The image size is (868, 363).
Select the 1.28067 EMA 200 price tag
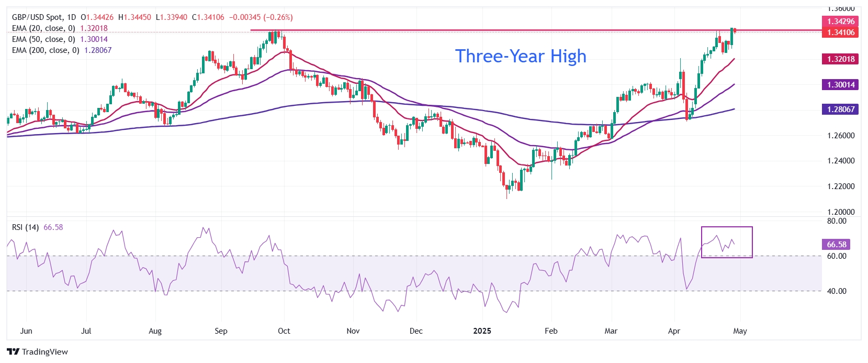[841, 109]
